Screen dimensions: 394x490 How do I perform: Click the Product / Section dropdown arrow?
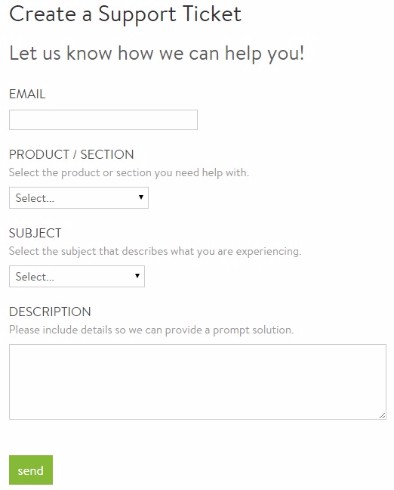pyautogui.click(x=141, y=197)
